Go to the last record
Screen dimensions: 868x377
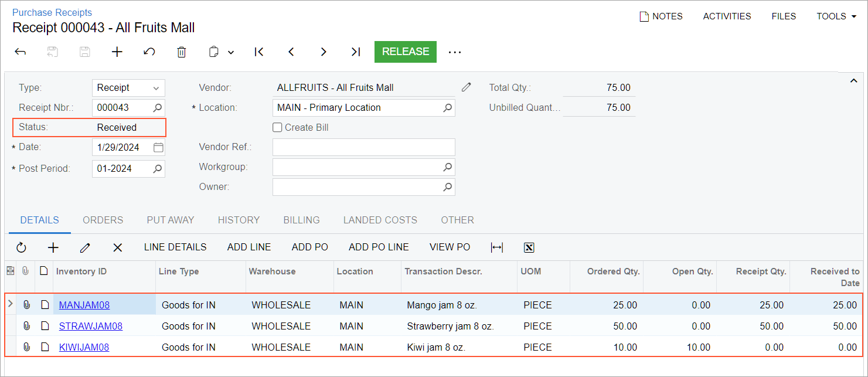pyautogui.click(x=355, y=52)
